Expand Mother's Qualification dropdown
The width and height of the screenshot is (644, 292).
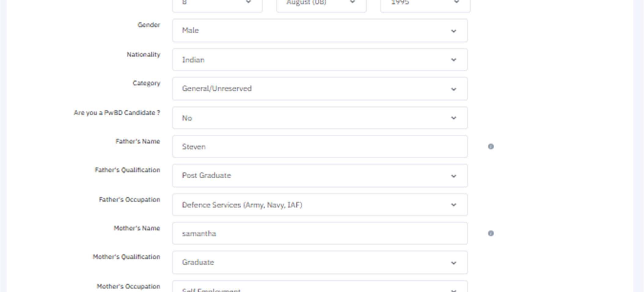(320, 262)
